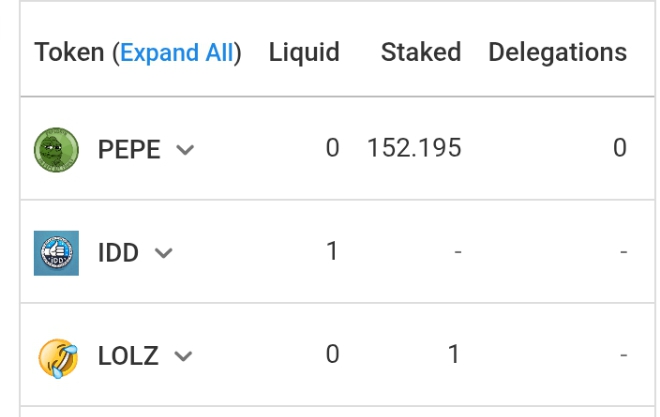Select the LOLZ liquid value 0
660x417 pixels.
pyautogui.click(x=332, y=354)
